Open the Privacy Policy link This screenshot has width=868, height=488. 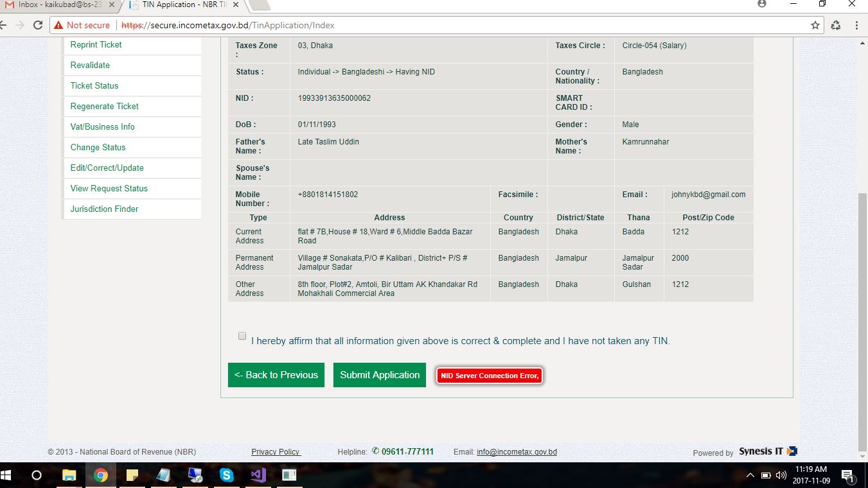276,452
